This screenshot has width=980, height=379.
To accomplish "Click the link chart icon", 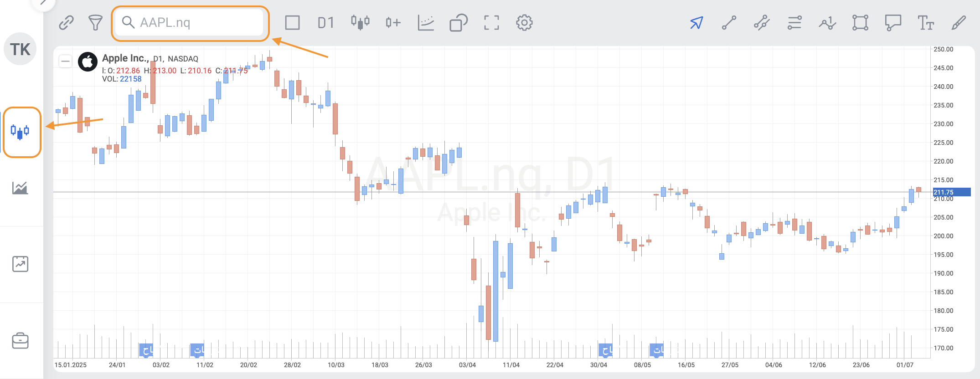I will pos(67,22).
